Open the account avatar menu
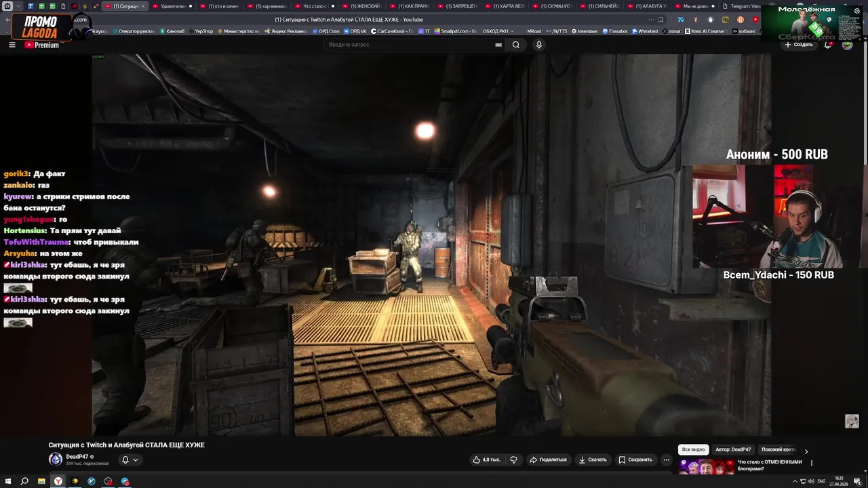868x488 pixels. 848,45
